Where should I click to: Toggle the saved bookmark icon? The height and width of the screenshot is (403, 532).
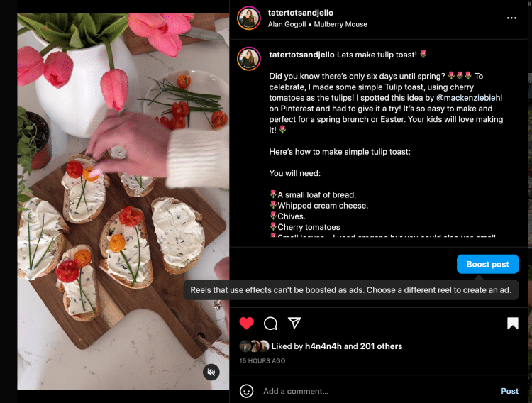pos(513,324)
